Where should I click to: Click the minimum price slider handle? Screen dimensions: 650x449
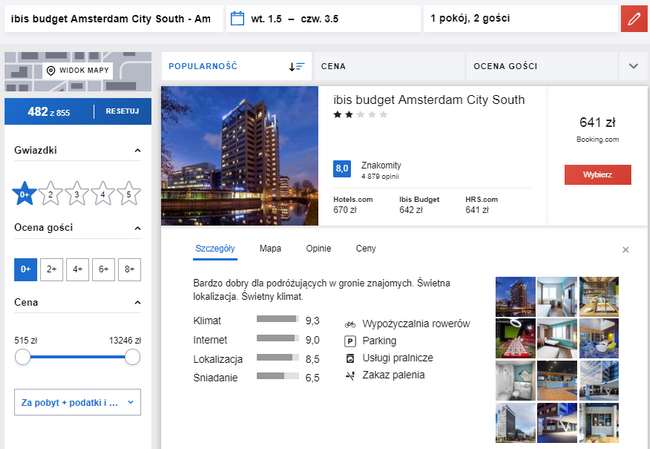pos(23,357)
